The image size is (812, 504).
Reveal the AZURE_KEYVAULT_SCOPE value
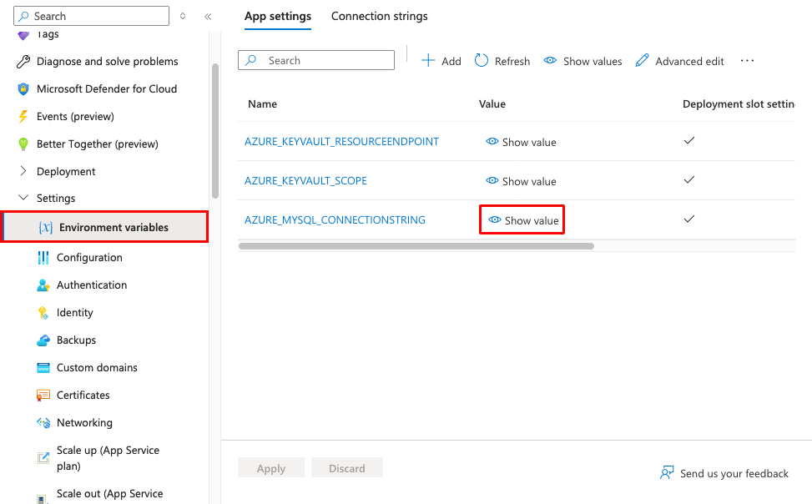point(521,180)
